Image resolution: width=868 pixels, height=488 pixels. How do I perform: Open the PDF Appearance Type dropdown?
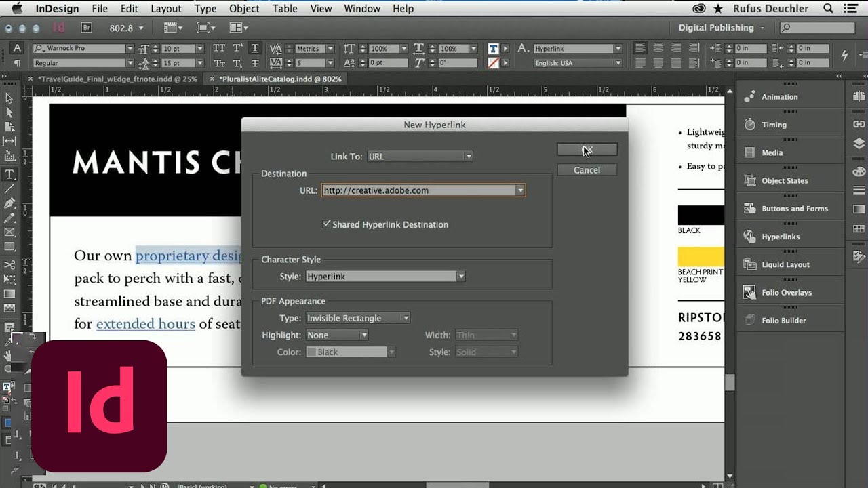(358, 318)
